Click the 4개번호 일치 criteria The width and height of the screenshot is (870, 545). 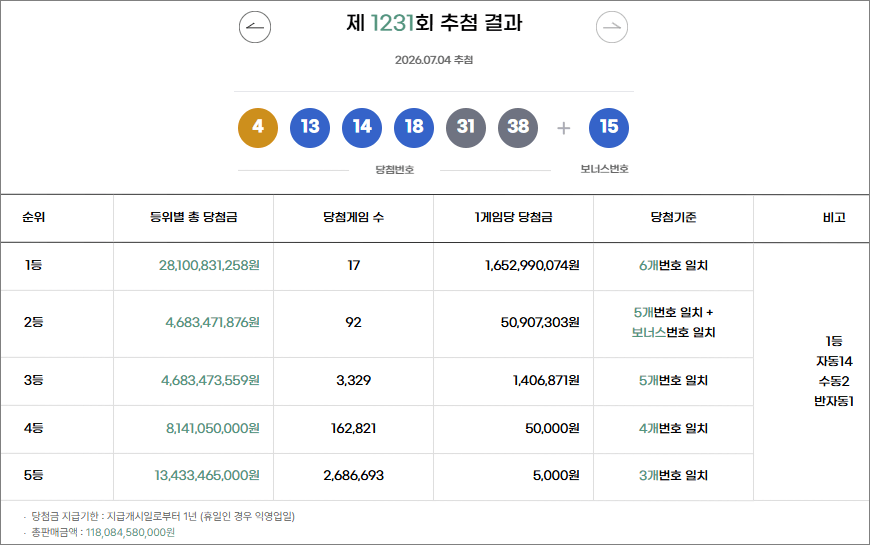pos(673,428)
